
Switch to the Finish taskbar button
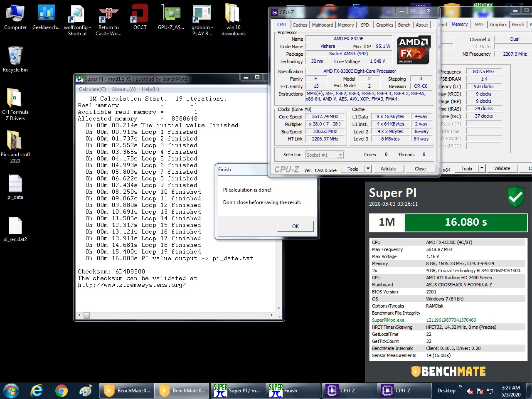pos(293,391)
